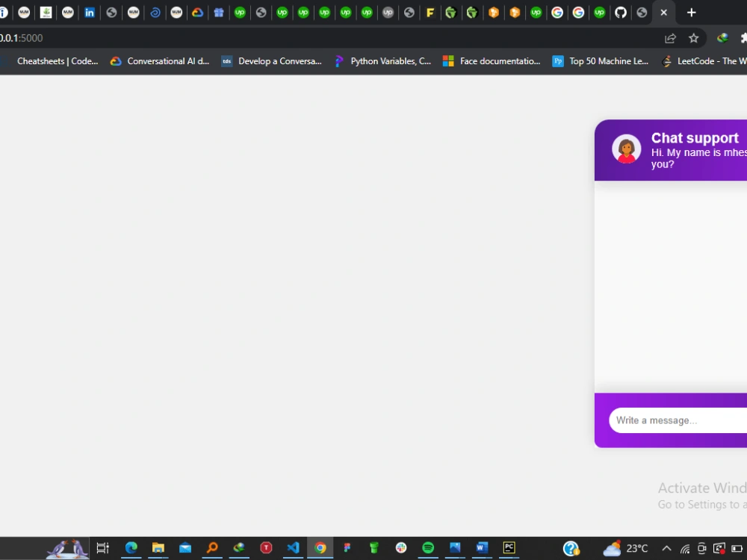747x560 pixels.
Task: Open the red T app on taskbar
Action: click(x=266, y=548)
